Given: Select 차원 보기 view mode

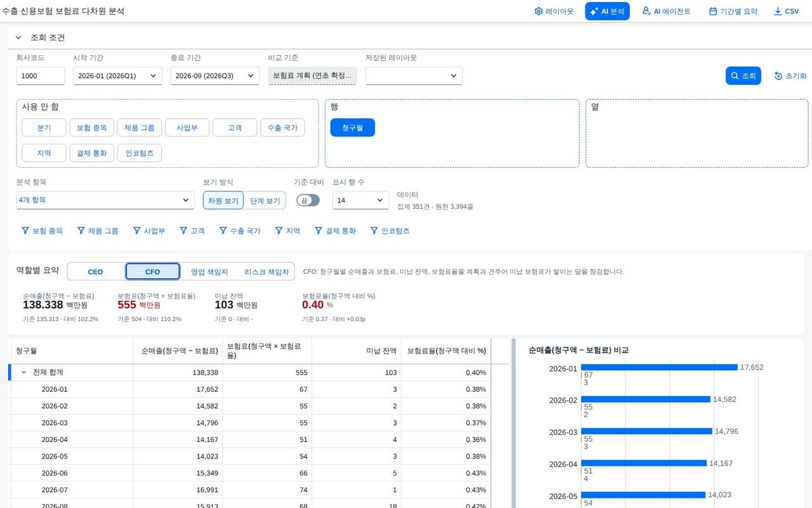Looking at the screenshot, I should 223,201.
